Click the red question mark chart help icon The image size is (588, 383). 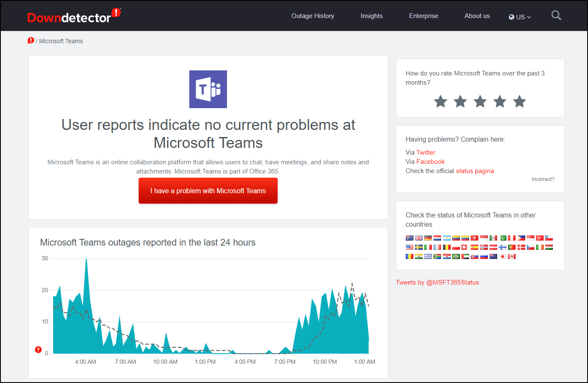[x=38, y=349]
